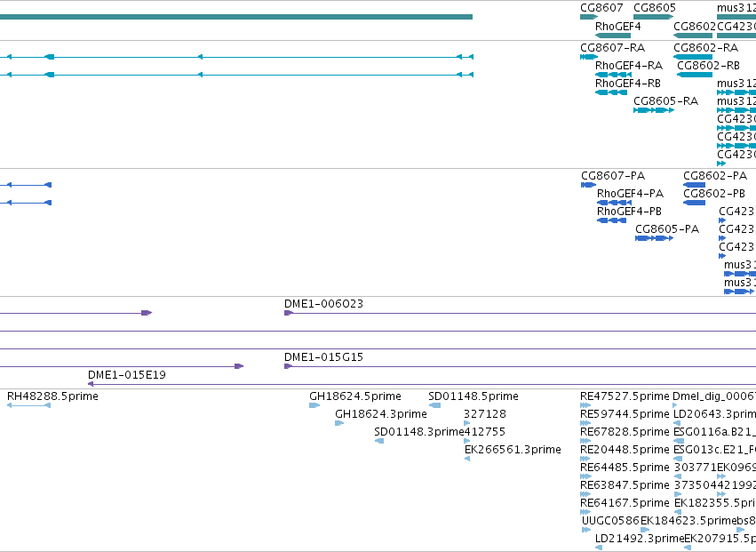Click the CG8607-PA protein feature

tap(613, 176)
